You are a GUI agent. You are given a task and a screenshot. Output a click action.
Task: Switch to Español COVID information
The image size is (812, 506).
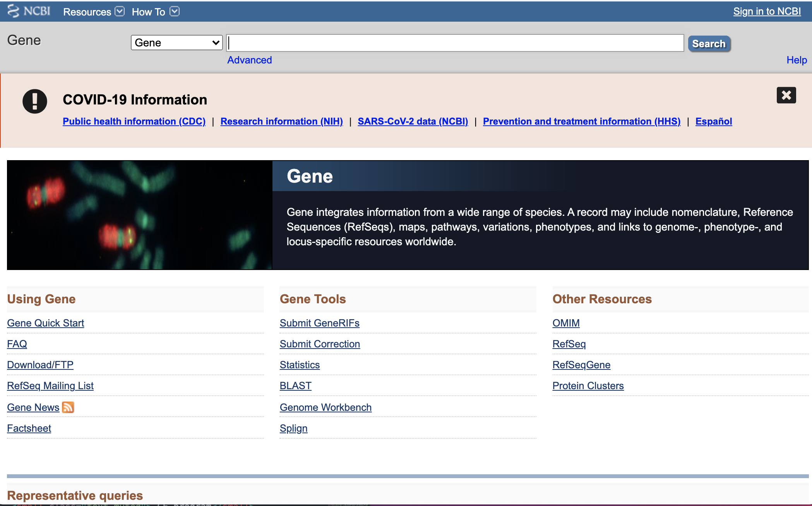click(x=714, y=121)
